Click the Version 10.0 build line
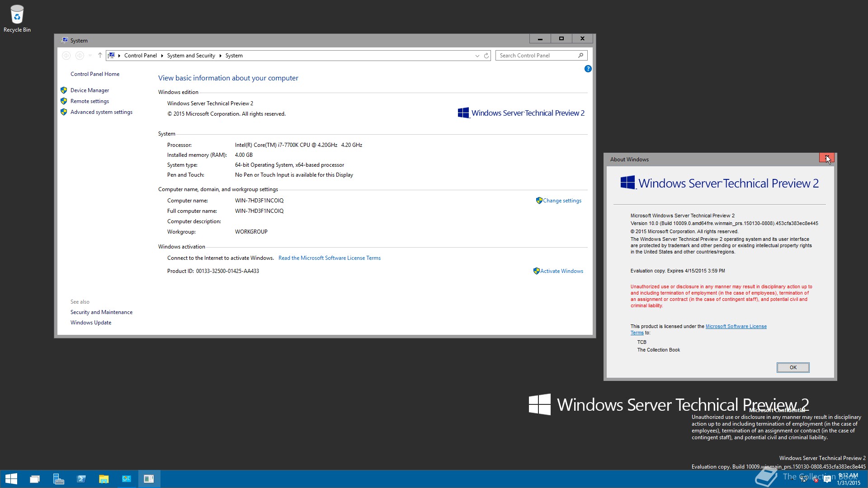This screenshot has width=868, height=488. click(x=724, y=223)
